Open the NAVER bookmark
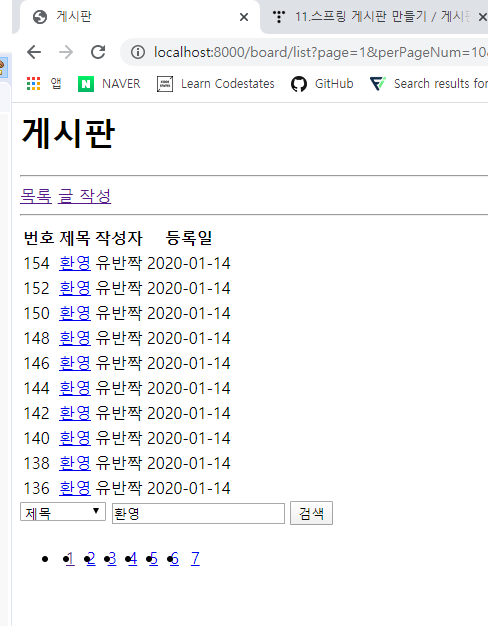488x626 pixels. click(109, 84)
